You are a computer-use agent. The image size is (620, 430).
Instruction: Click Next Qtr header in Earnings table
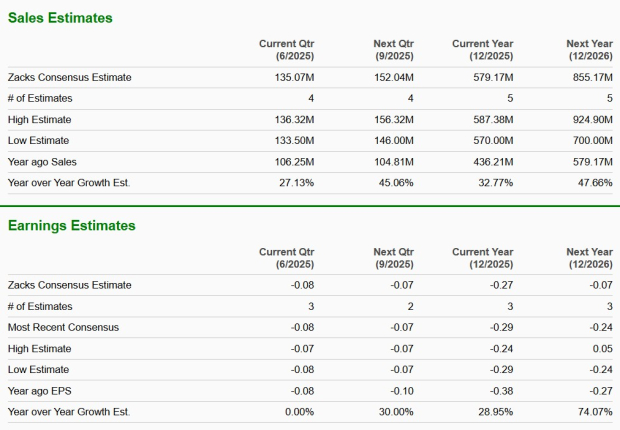point(392,258)
